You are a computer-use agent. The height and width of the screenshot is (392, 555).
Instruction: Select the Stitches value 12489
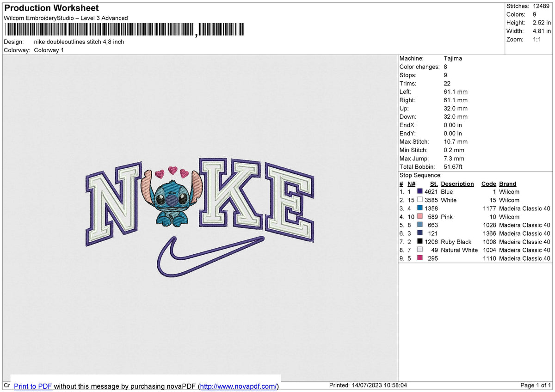pyautogui.click(x=542, y=6)
